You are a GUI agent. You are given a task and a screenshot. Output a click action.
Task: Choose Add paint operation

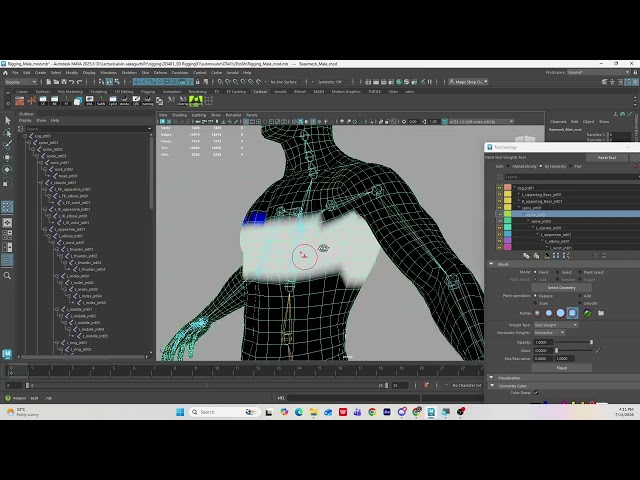[580, 296]
